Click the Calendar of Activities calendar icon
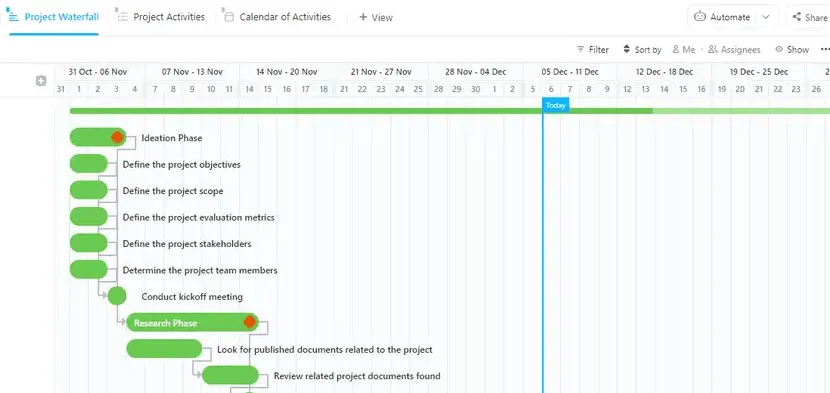Screen dimensions: 830x393 point(229,17)
